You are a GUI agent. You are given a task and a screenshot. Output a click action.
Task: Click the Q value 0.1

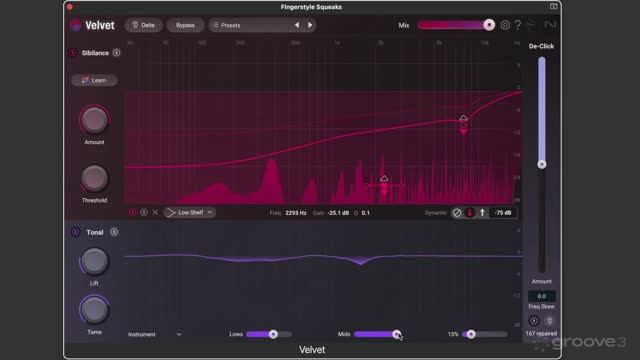coord(366,213)
